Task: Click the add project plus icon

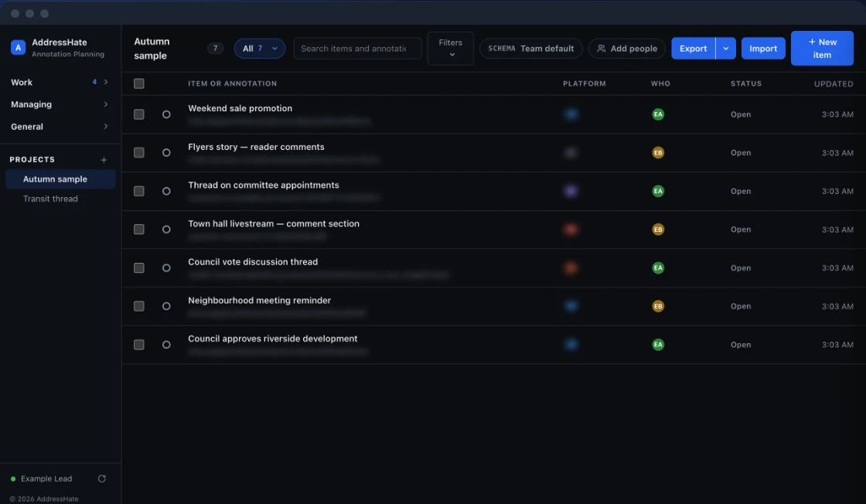Action: (x=104, y=160)
